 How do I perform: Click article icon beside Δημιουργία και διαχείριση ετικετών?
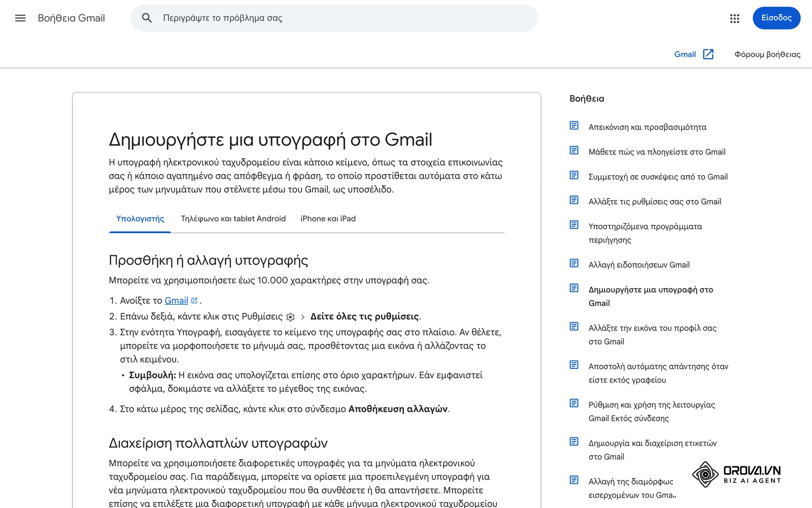(574, 441)
